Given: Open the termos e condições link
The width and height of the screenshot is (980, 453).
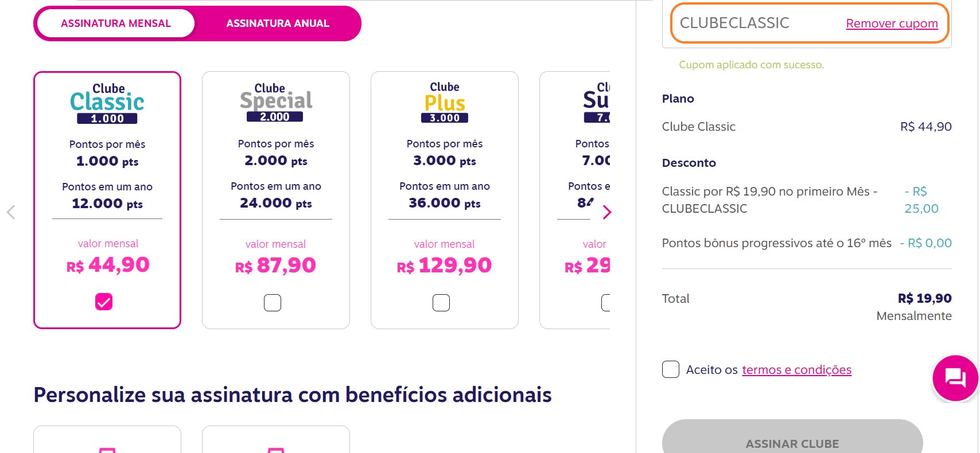Looking at the screenshot, I should (796, 370).
